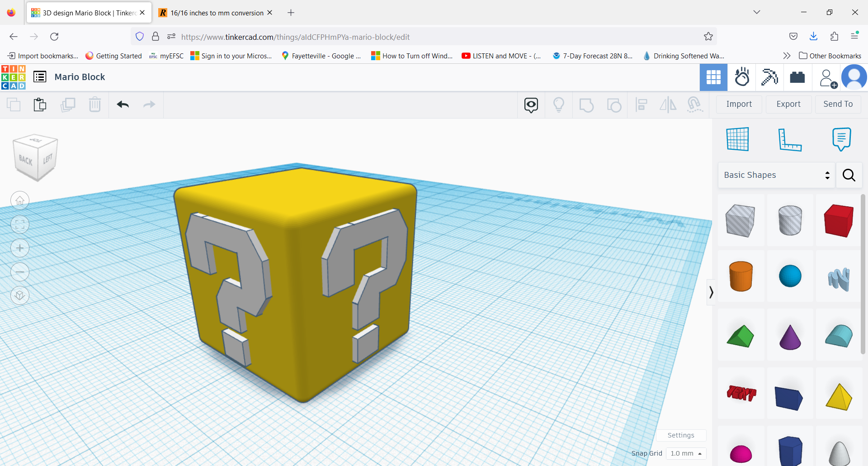Screen dimensions: 868x466
Task: Click the Export button
Action: click(x=788, y=104)
